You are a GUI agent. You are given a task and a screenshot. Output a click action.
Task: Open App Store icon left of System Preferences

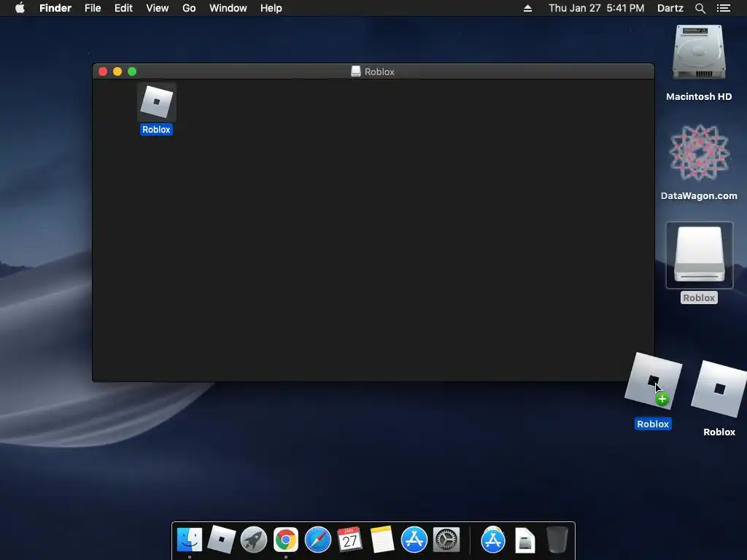click(414, 540)
